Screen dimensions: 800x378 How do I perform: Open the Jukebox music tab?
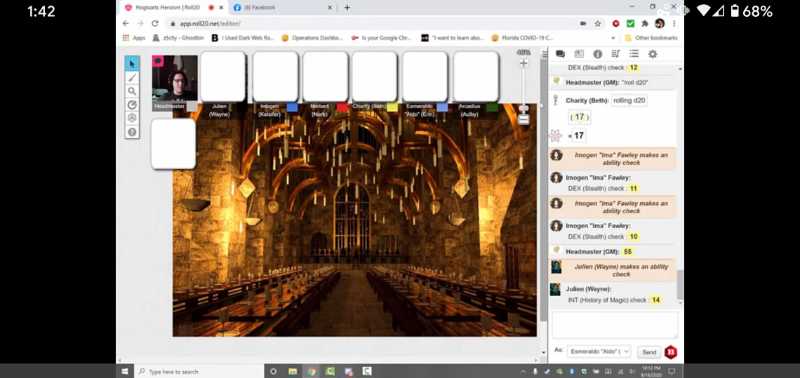(x=615, y=54)
